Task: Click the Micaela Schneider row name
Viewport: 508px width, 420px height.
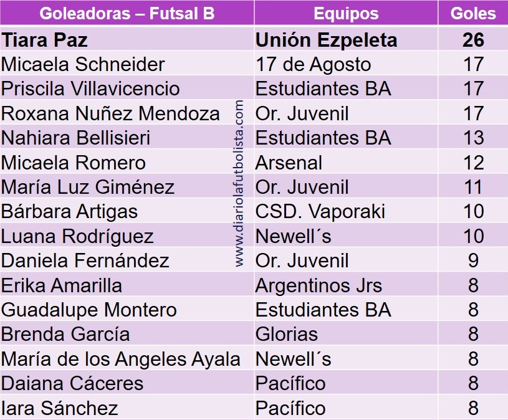Action: point(83,64)
